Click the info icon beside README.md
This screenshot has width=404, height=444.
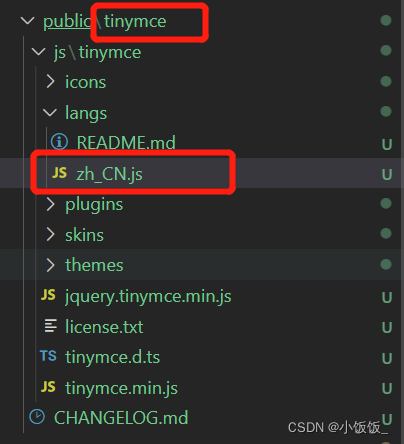coord(59,142)
